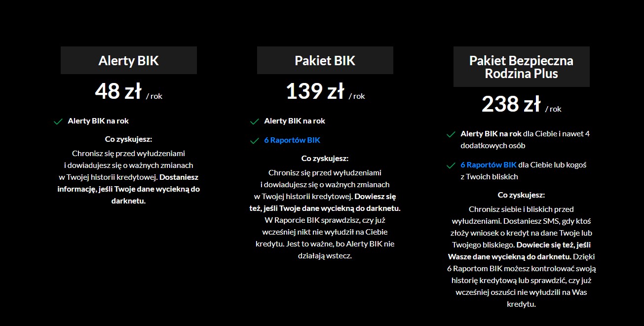Select the Pakiet BIK plan header
The height and width of the screenshot is (326, 644).
[x=325, y=60]
